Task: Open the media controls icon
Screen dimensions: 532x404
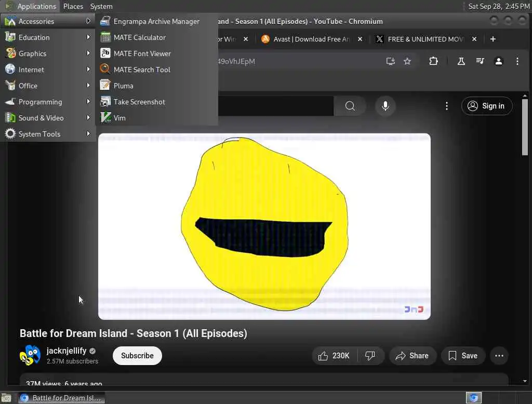Action: (x=480, y=61)
